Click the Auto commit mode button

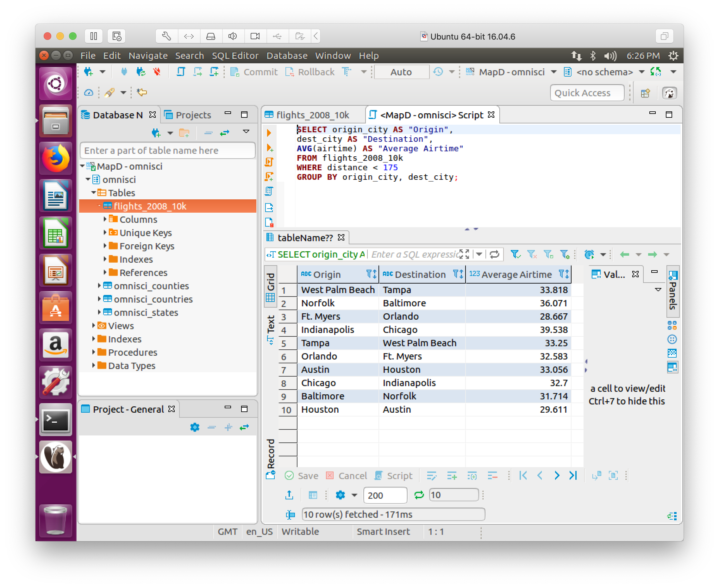(x=401, y=72)
